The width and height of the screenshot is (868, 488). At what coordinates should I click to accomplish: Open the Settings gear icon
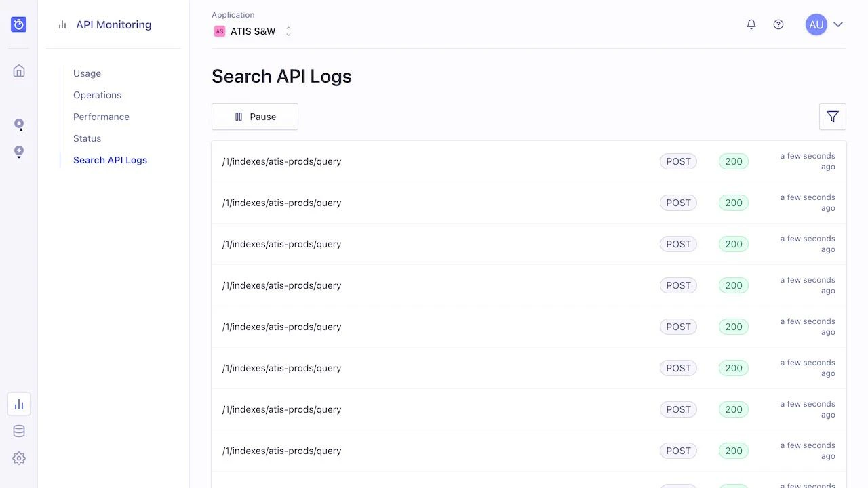point(18,458)
